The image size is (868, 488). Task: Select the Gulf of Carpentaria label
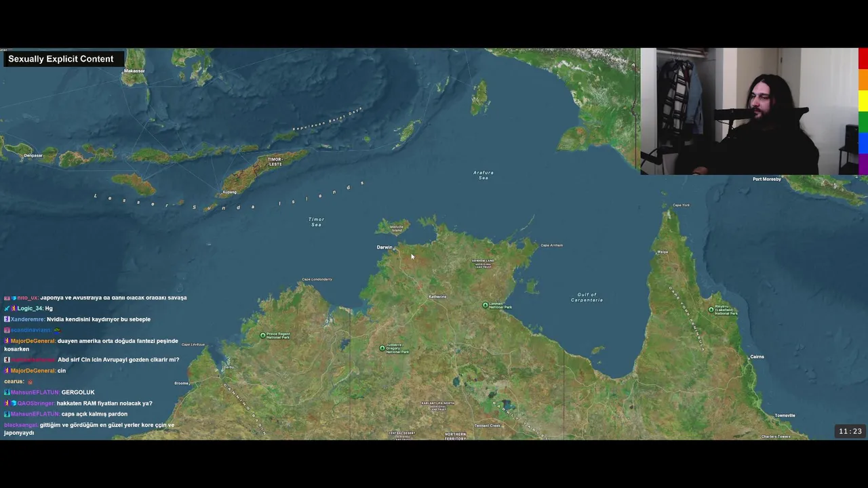coord(587,297)
